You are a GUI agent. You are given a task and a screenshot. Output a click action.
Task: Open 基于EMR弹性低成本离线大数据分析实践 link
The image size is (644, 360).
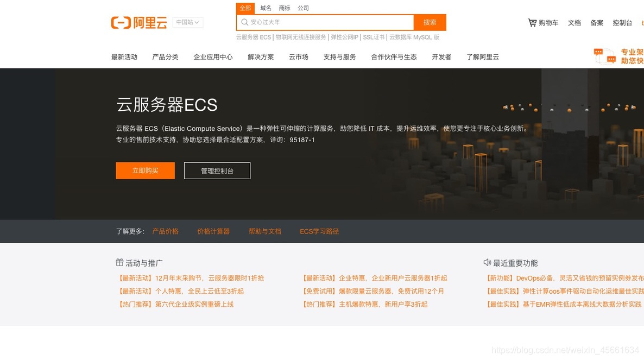tap(563, 305)
